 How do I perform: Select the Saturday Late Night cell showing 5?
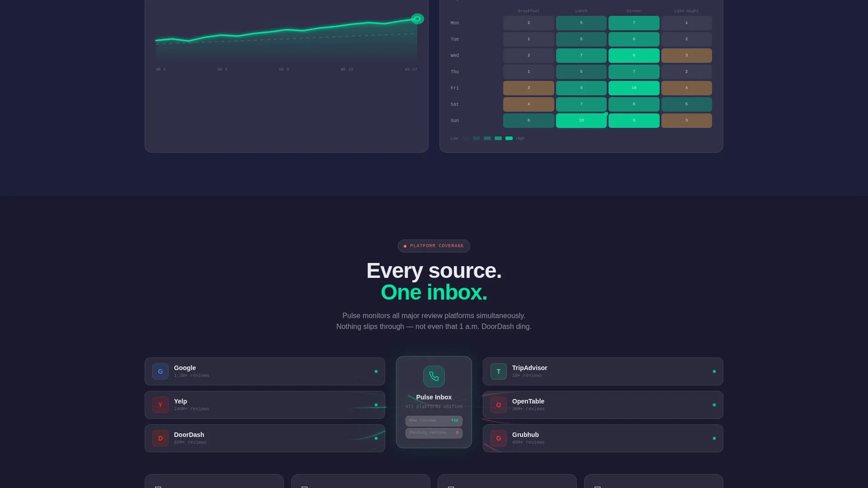(x=686, y=104)
